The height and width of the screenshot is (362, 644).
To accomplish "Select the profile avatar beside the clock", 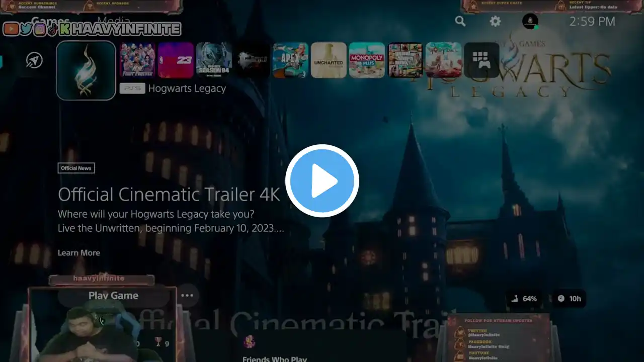I will coord(530,21).
